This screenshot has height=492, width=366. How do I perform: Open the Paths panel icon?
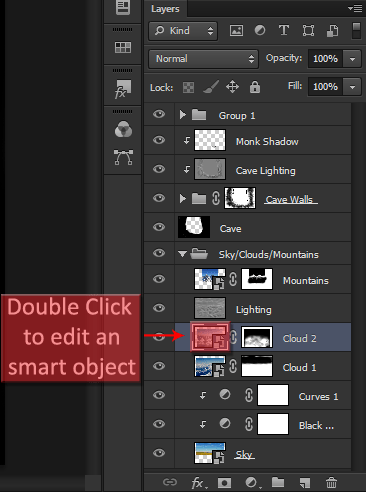click(x=123, y=157)
